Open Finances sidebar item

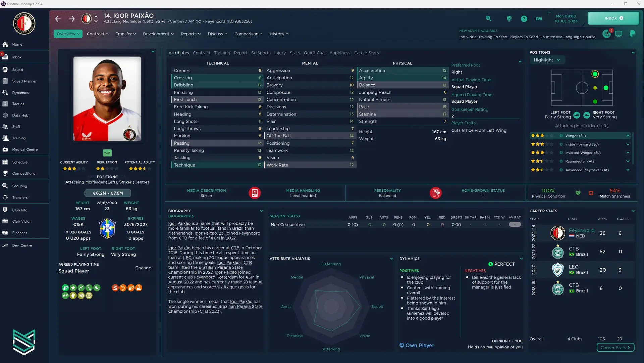(24, 233)
